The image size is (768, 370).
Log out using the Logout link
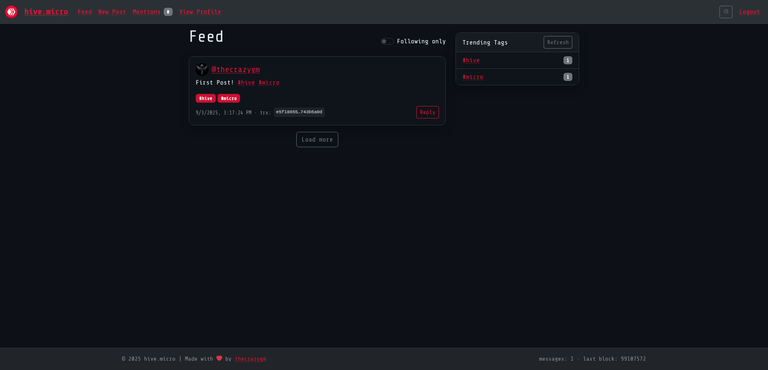(749, 12)
